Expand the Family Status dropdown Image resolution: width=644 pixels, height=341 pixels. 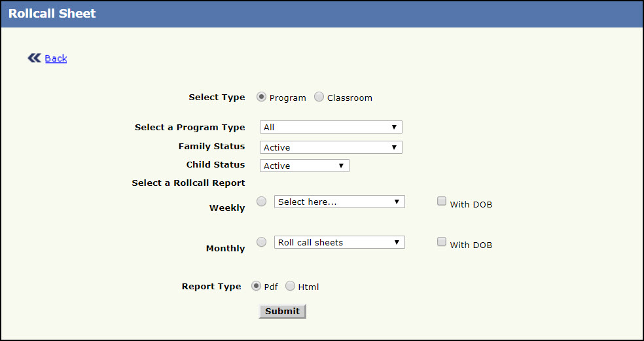click(x=331, y=147)
